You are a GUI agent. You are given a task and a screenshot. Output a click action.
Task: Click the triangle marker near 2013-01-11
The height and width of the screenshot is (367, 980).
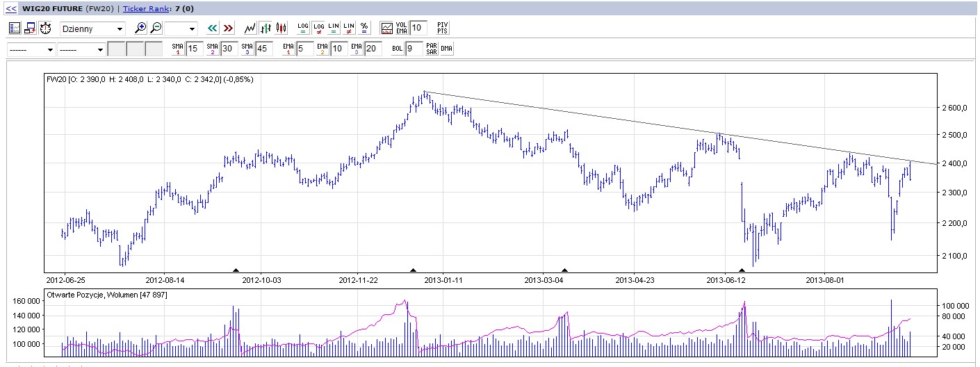(413, 270)
